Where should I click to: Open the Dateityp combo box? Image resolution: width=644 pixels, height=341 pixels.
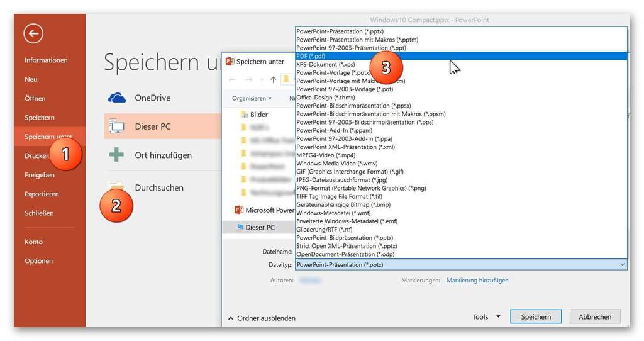pos(461,265)
